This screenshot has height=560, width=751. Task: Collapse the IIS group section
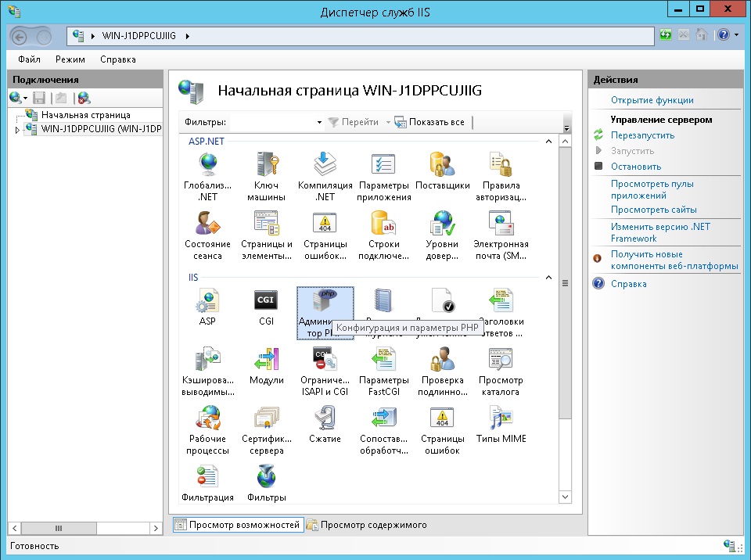click(548, 278)
